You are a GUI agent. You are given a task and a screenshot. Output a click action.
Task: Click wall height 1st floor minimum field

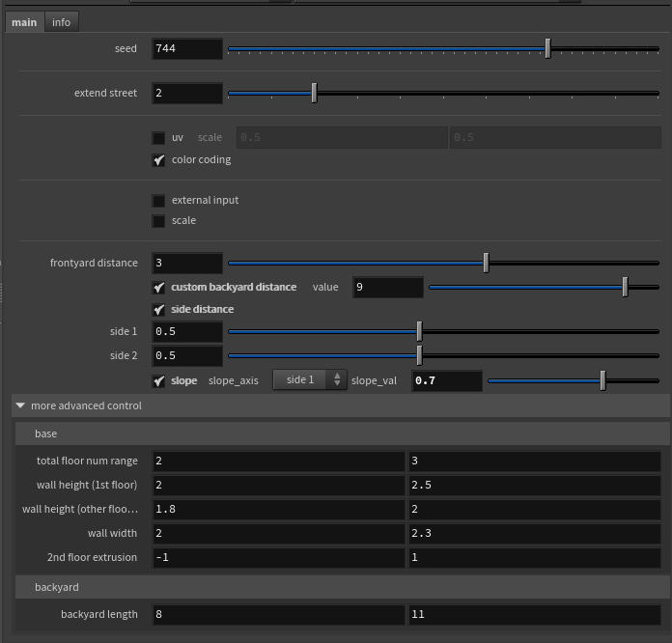pos(279,486)
